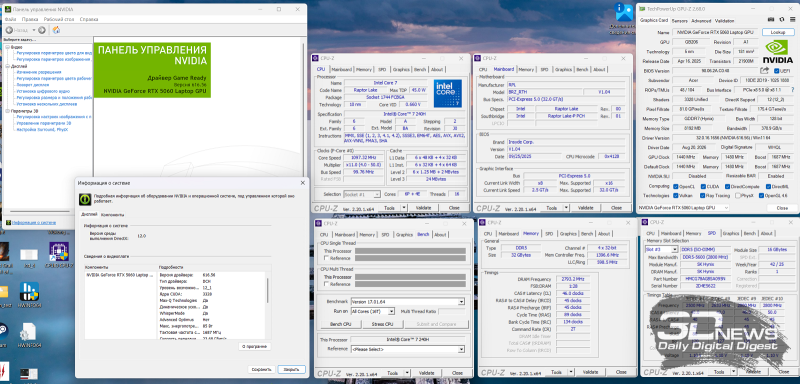Toggle the Ray Tracing checkbox

703,195
